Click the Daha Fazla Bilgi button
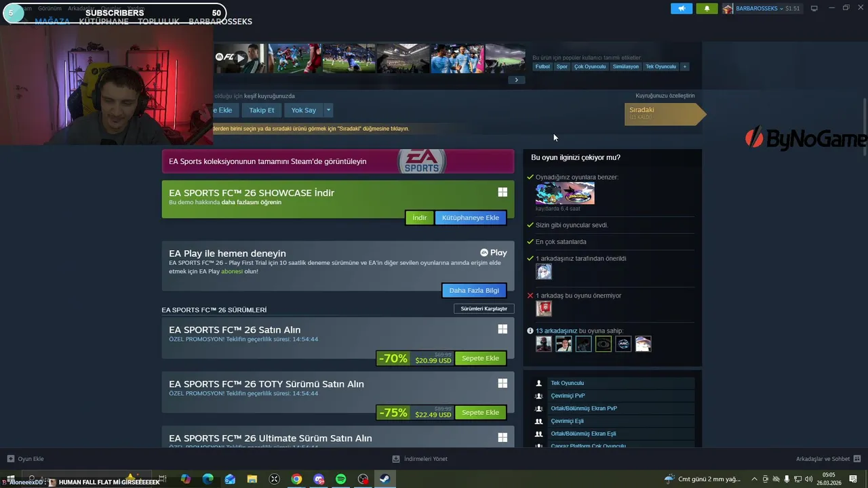This screenshot has height=488, width=868. (x=474, y=290)
